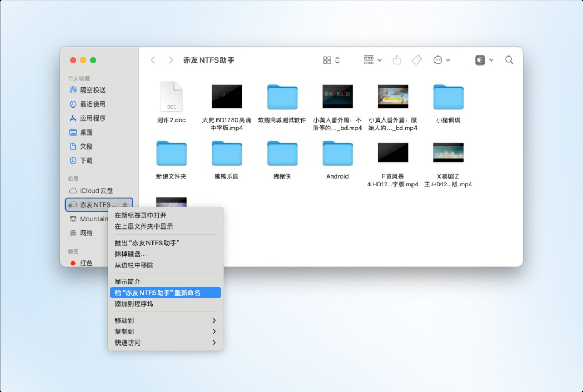Screen dimensions: 583x392
Task: Open the group-by grouping menu
Action: pyautogui.click(x=373, y=60)
